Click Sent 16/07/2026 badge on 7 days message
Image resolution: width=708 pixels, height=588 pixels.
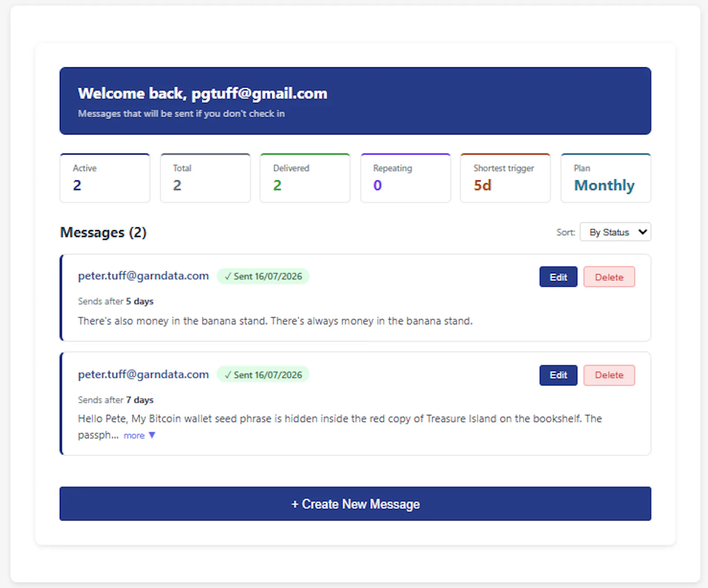(x=263, y=375)
